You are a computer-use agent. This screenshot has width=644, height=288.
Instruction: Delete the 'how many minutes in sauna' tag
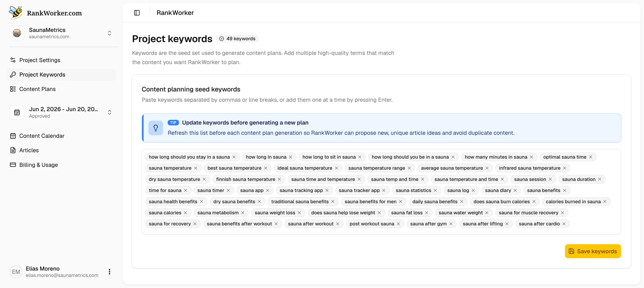tap(531, 157)
